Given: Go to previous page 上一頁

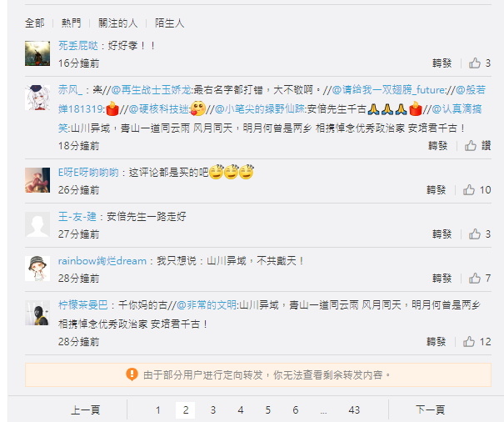Looking at the screenshot, I should 86,410.
